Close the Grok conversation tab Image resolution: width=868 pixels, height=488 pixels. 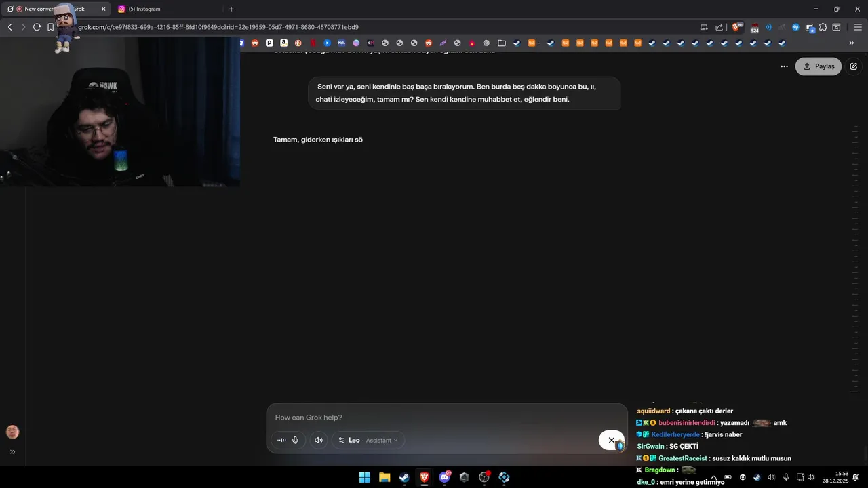(x=104, y=9)
